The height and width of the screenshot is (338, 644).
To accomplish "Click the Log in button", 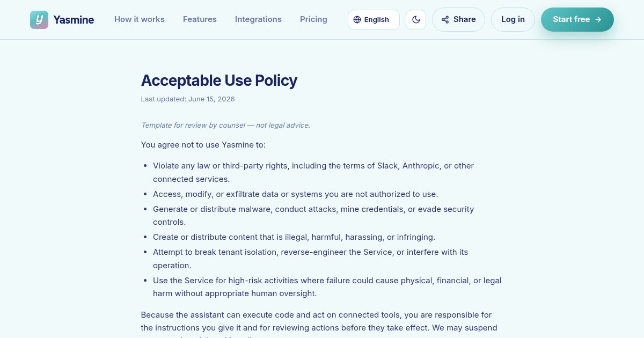I will [x=513, y=20].
